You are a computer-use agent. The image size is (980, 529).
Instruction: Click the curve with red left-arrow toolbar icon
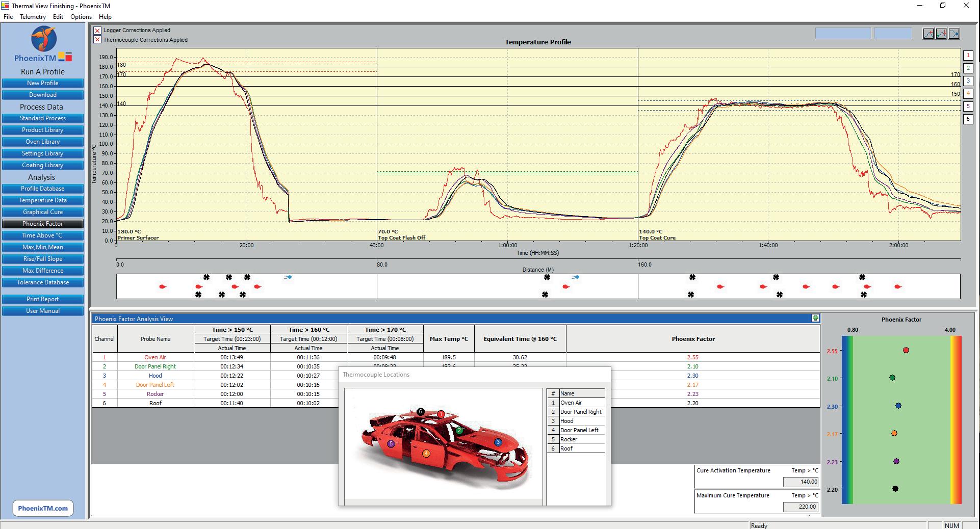pyautogui.click(x=929, y=34)
